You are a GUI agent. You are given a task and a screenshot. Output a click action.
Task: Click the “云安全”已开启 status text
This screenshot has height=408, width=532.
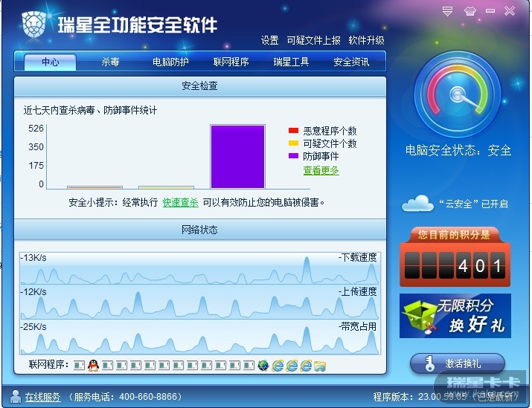(x=473, y=204)
